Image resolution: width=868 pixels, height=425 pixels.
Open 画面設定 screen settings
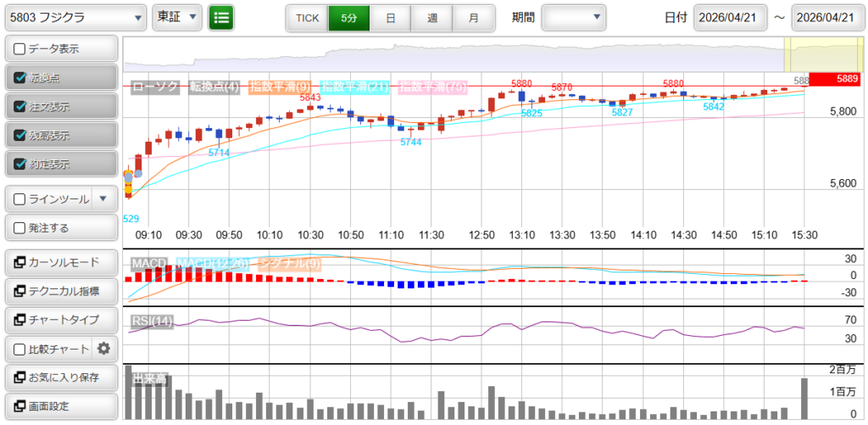click(x=60, y=405)
